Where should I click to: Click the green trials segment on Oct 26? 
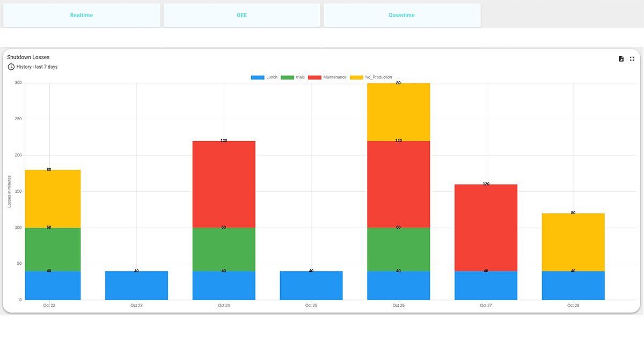398,249
